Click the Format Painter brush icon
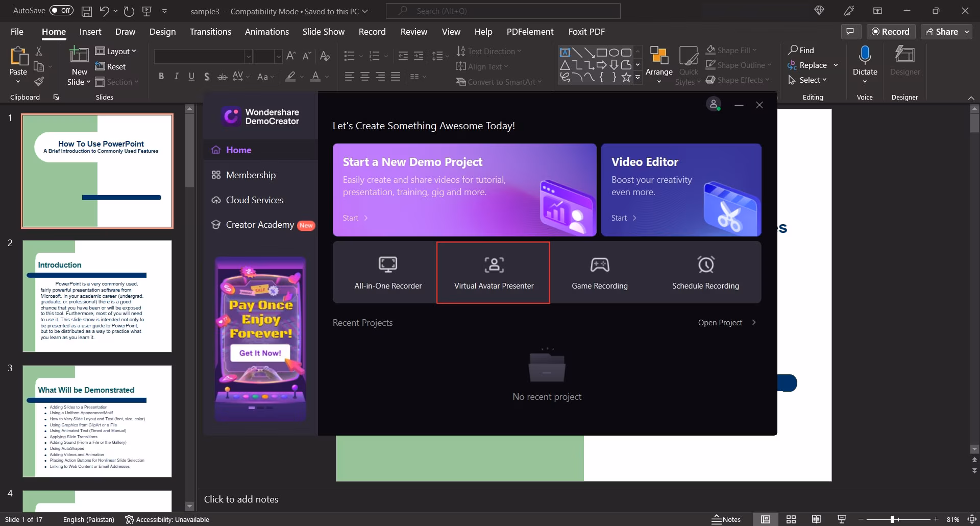This screenshot has height=526, width=980. 39,81
